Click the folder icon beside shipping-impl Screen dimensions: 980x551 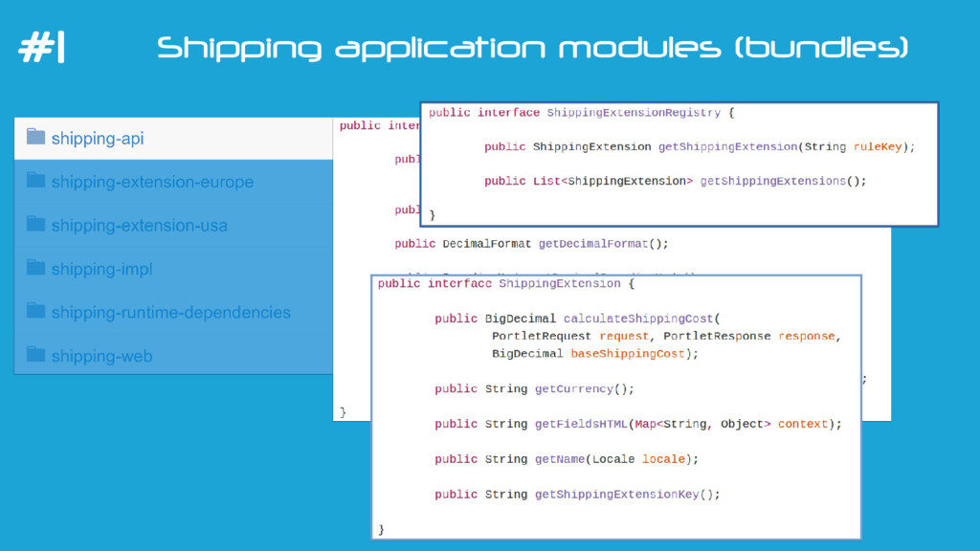(35, 268)
